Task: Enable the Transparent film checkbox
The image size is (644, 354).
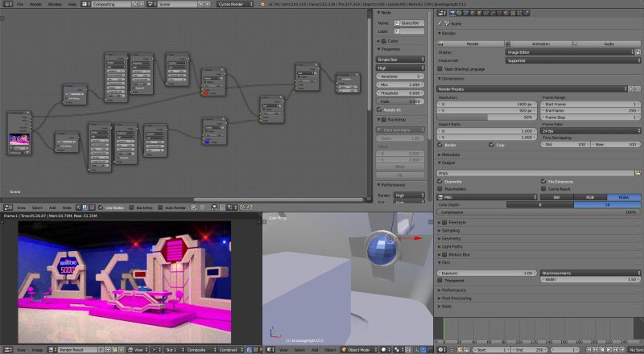Action: click(x=440, y=281)
